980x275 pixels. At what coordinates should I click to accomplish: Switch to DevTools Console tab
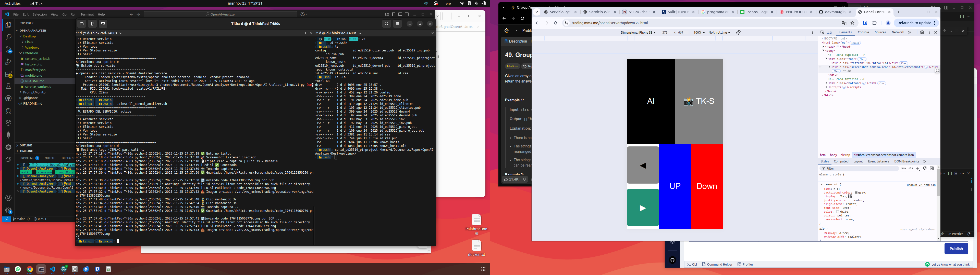click(x=863, y=33)
